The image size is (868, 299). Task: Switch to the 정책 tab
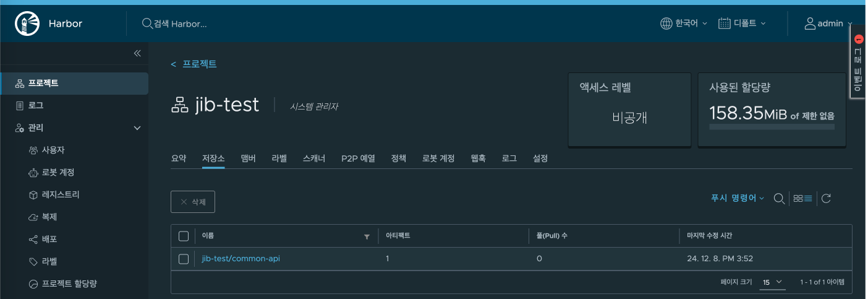pyautogui.click(x=399, y=158)
